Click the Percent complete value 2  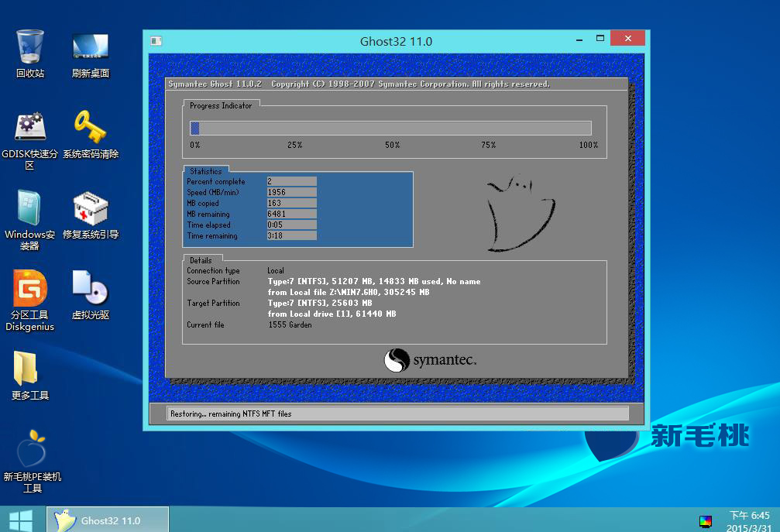291,181
